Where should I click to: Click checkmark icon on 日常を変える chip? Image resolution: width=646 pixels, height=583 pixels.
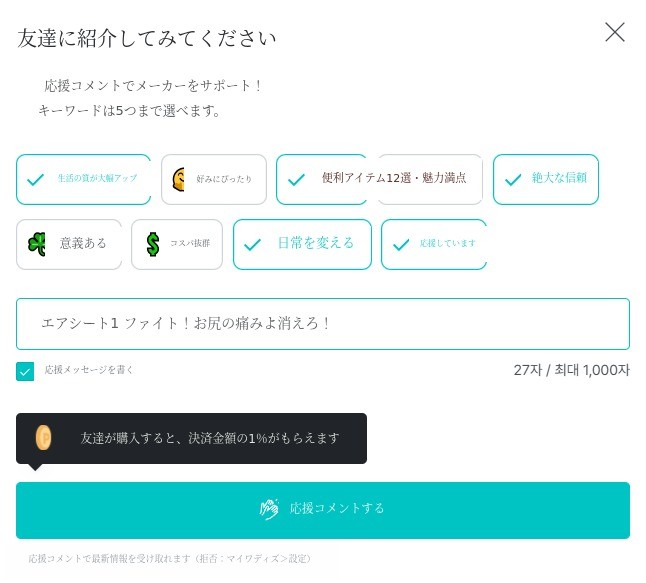(x=252, y=244)
